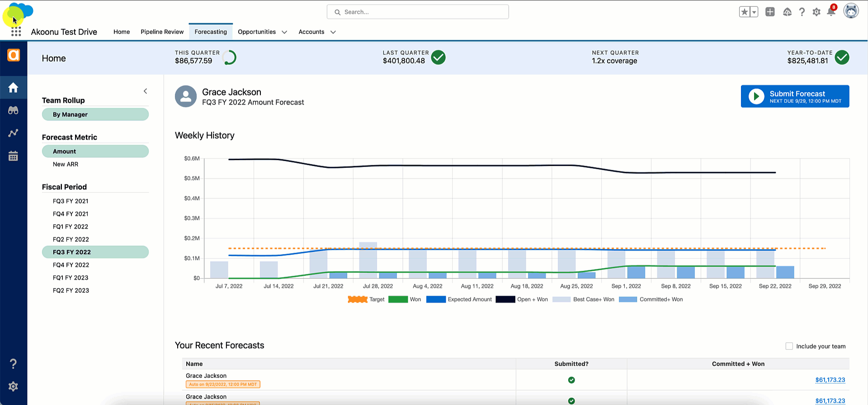Viewport: 868px width, 405px height.
Task: Expand the Opportunities tab dropdown arrow
Action: (x=284, y=32)
